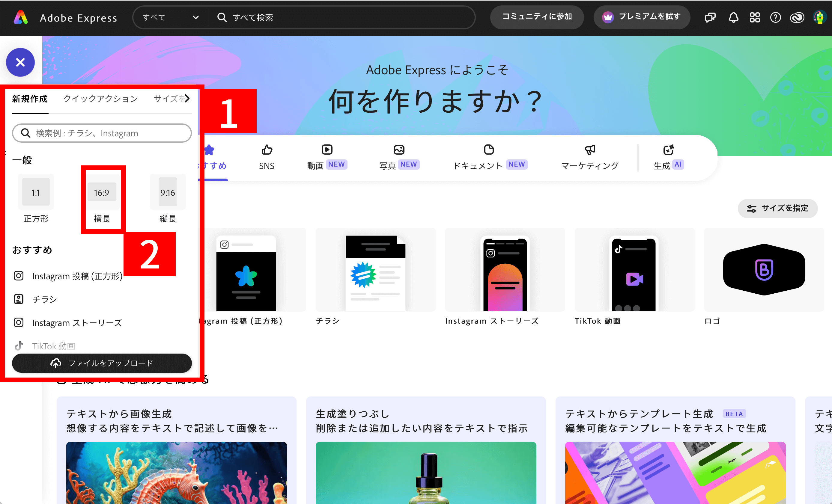Viewport: 832px width, 504px height.
Task: Close the create panel with the X button
Action: tap(20, 62)
